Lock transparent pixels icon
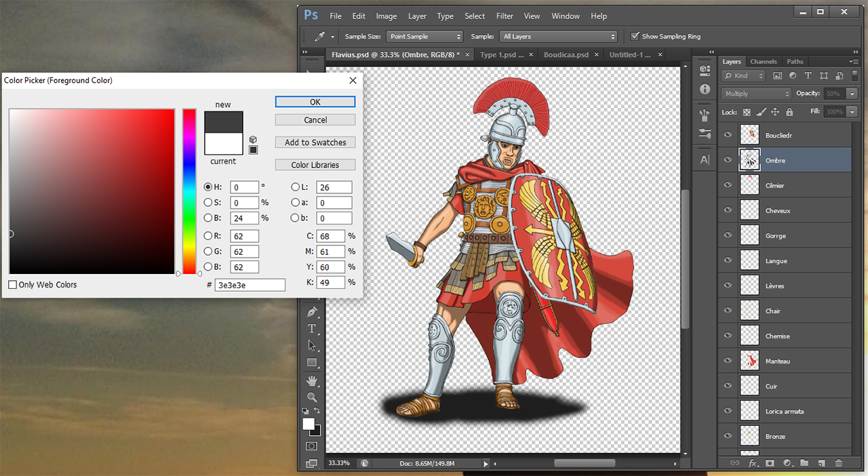868x476 pixels. point(747,112)
